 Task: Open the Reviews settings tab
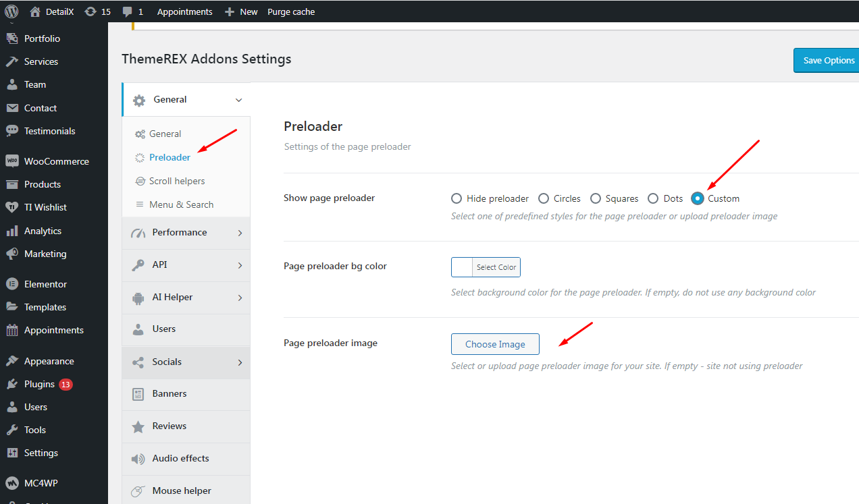point(186,426)
